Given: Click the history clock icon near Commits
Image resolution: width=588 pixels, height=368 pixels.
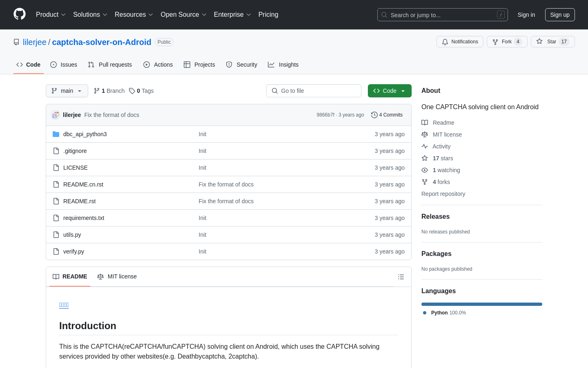Looking at the screenshot, I should pyautogui.click(x=374, y=115).
